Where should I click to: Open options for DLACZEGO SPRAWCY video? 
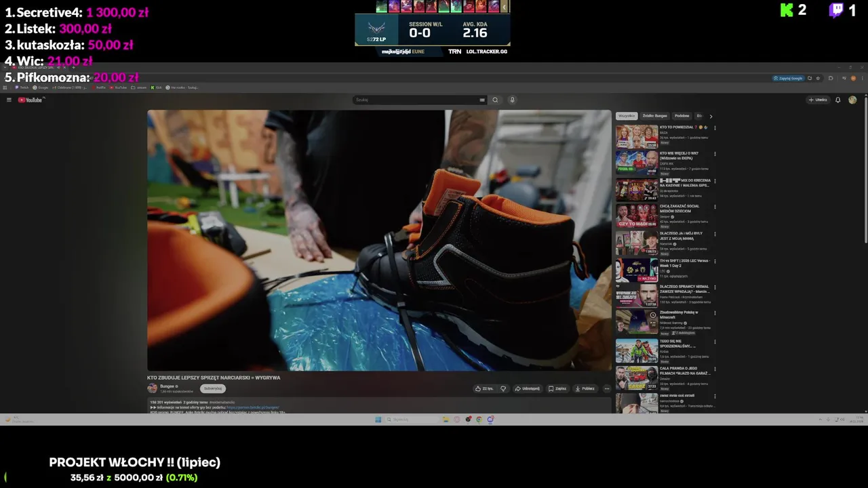(715, 287)
